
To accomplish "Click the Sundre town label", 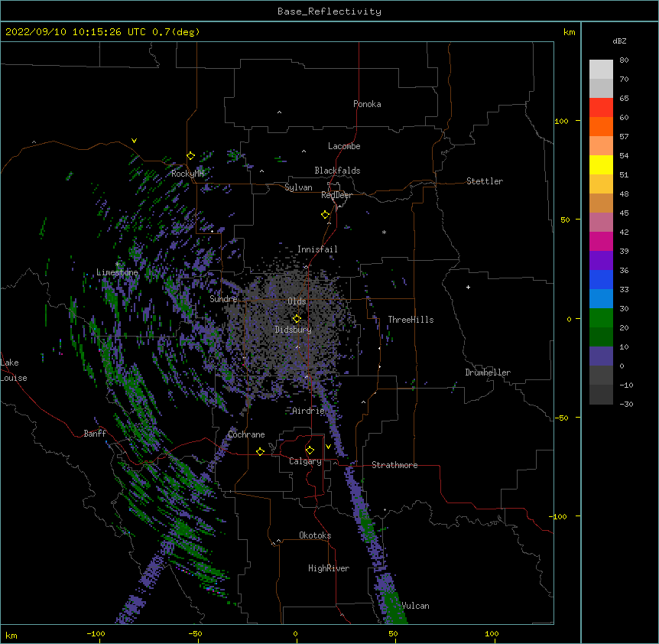I will coord(223,299).
